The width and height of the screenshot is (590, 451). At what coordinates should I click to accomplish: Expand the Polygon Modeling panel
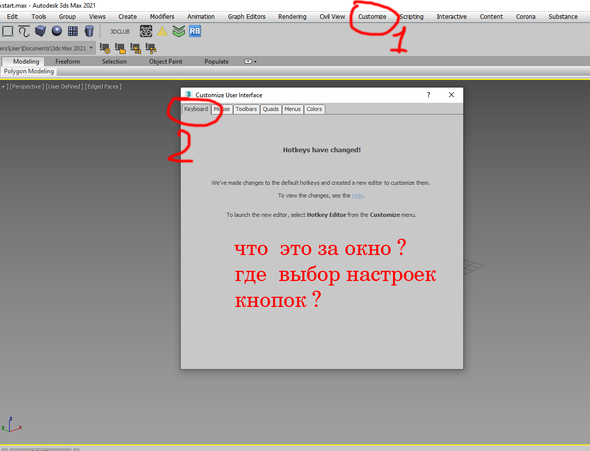tap(29, 71)
